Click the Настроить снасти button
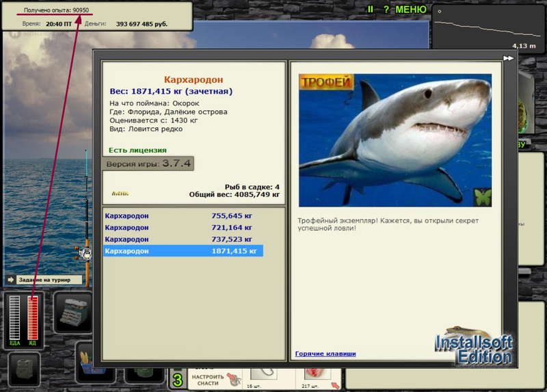Viewport: 547px width, 392px height. [x=215, y=380]
